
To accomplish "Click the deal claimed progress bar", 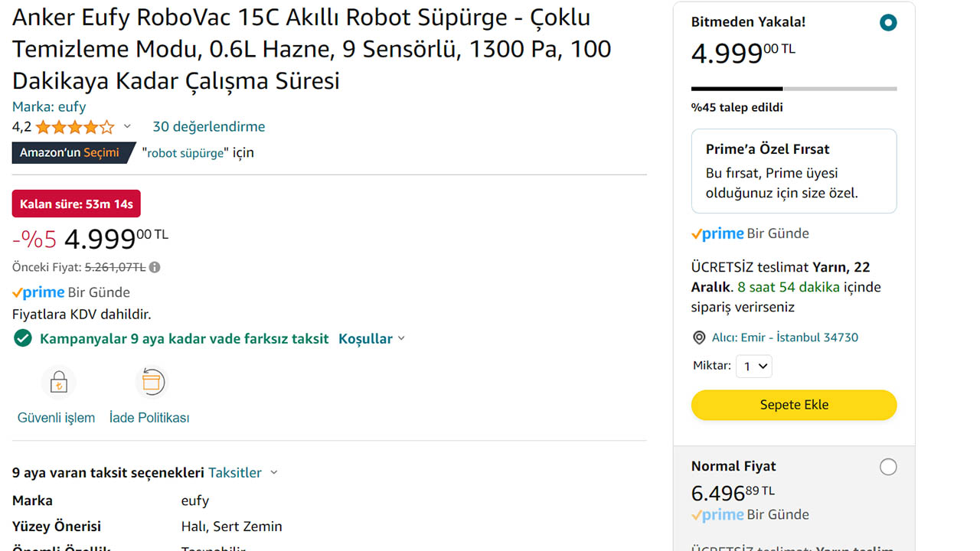I will (794, 89).
